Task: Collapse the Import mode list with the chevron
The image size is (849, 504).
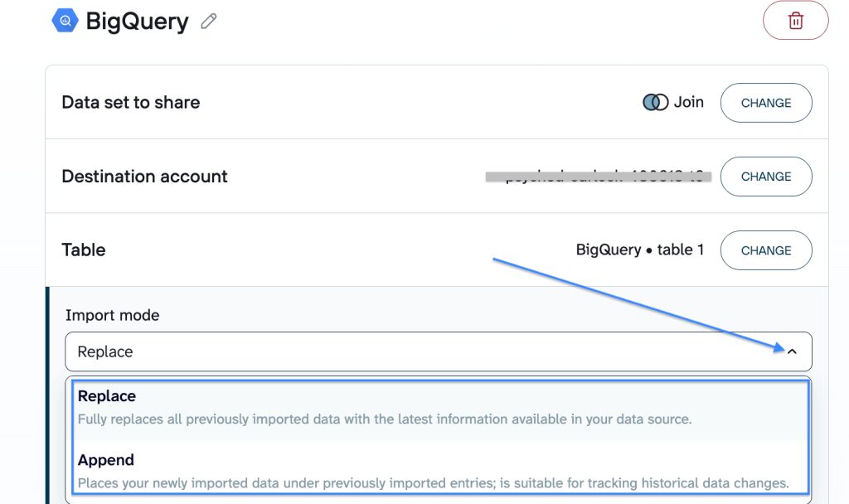Action: (792, 351)
